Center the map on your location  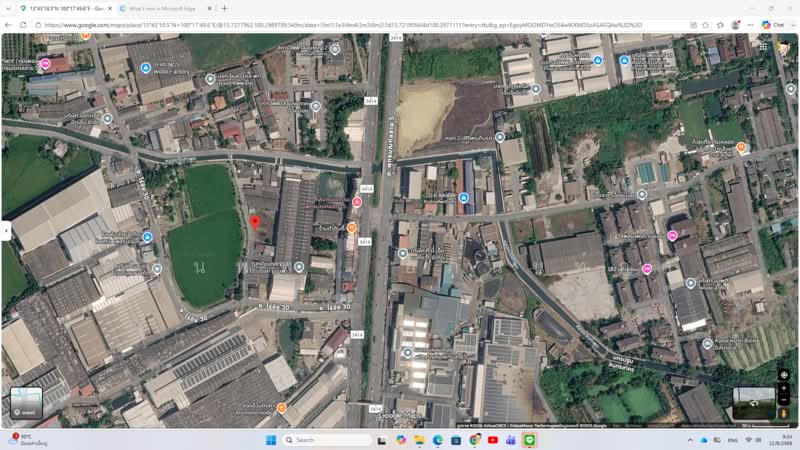click(x=784, y=375)
